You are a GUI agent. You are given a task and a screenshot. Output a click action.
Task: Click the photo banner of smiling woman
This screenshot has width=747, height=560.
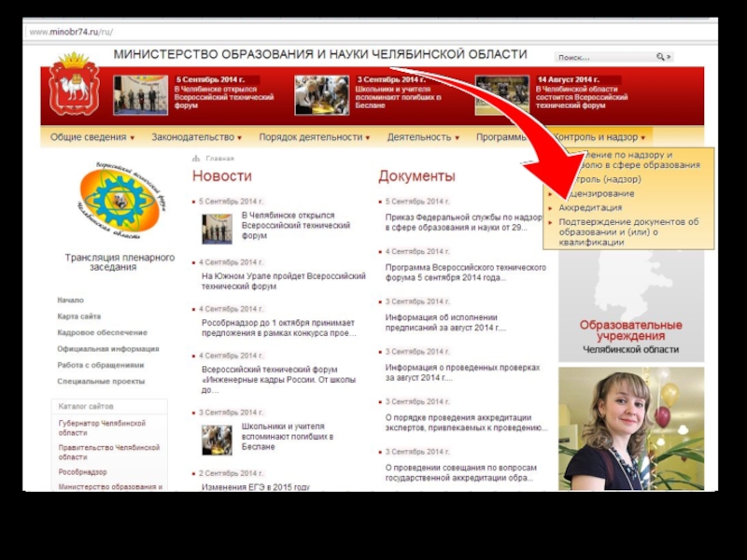click(x=631, y=428)
